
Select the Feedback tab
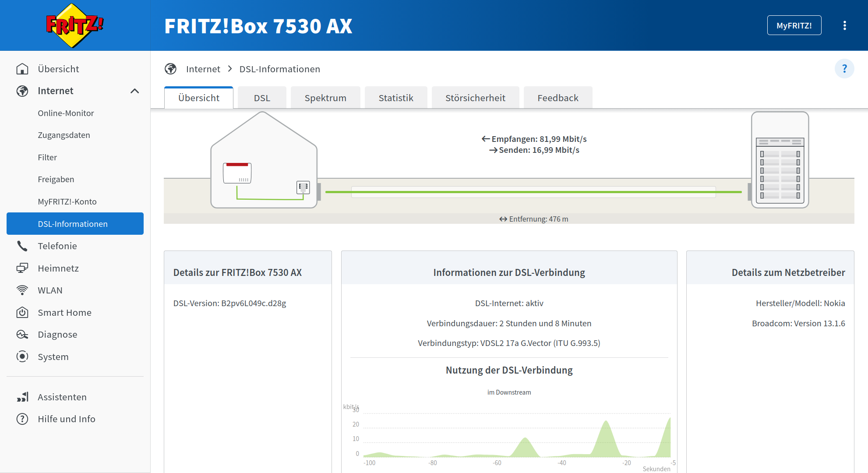tap(558, 98)
